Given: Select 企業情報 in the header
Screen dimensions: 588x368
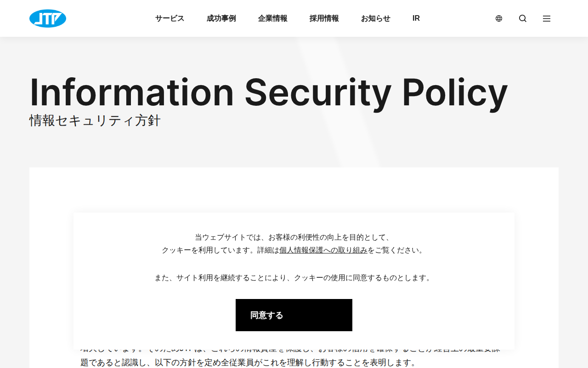Looking at the screenshot, I should (272, 18).
